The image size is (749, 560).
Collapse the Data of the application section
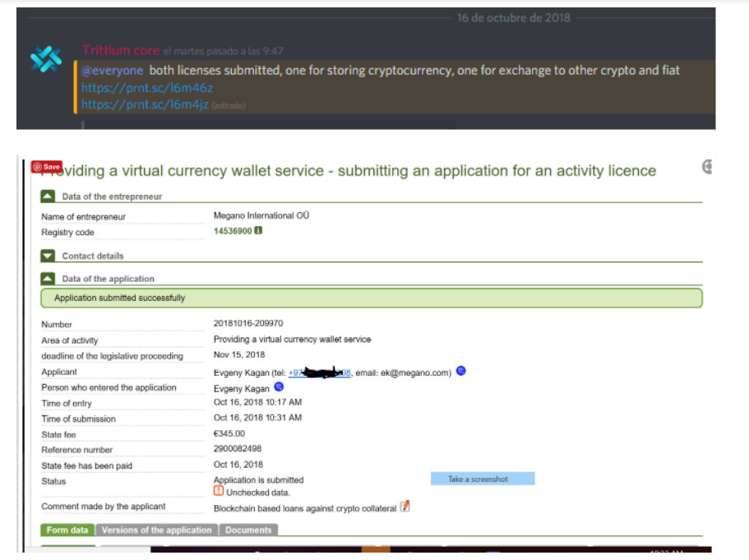coord(48,278)
